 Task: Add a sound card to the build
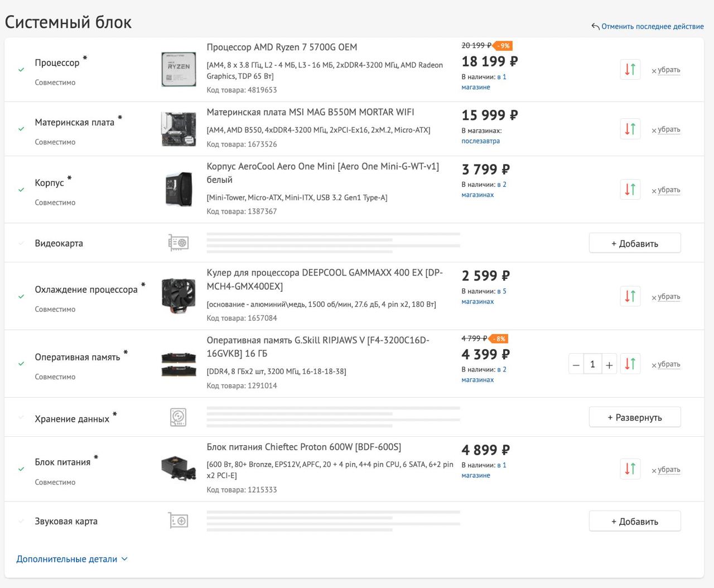pos(635,521)
